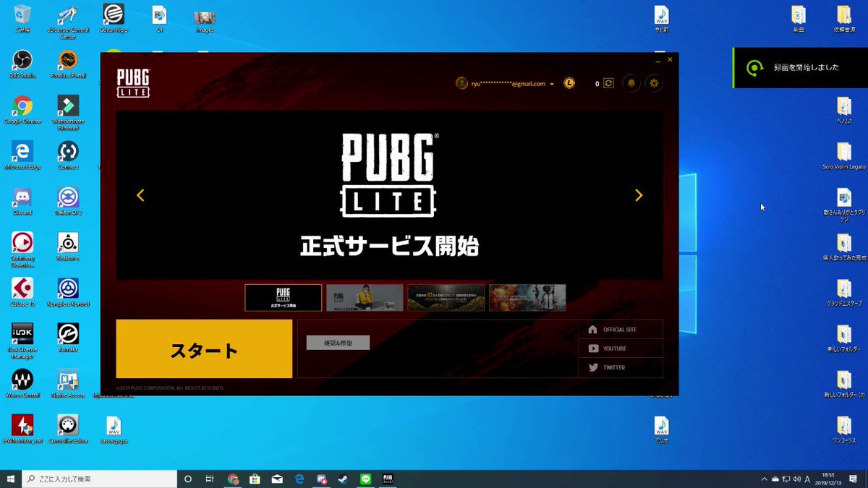Open the Discord desktop icon
868x488 pixels.
[x=22, y=201]
